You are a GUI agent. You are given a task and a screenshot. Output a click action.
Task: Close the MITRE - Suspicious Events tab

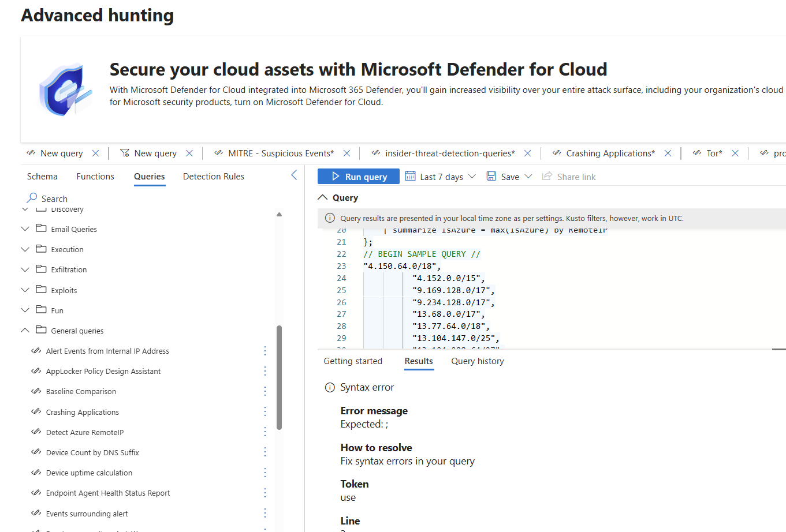pos(347,153)
